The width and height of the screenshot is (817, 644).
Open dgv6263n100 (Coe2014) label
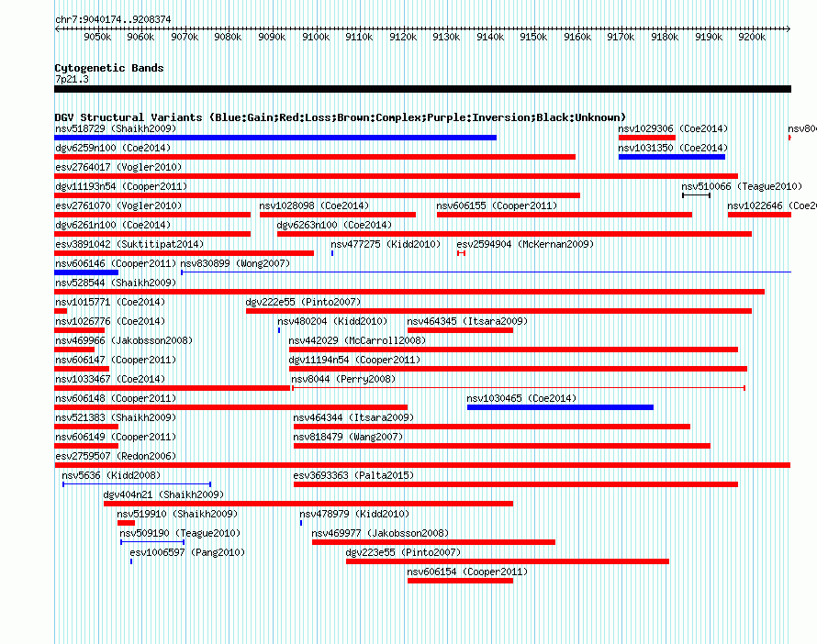(334, 225)
